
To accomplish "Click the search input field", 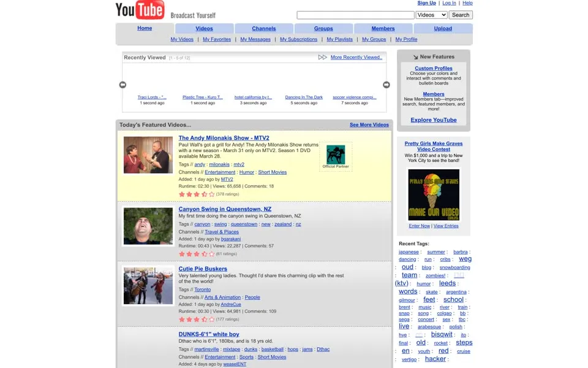I will coord(355,15).
